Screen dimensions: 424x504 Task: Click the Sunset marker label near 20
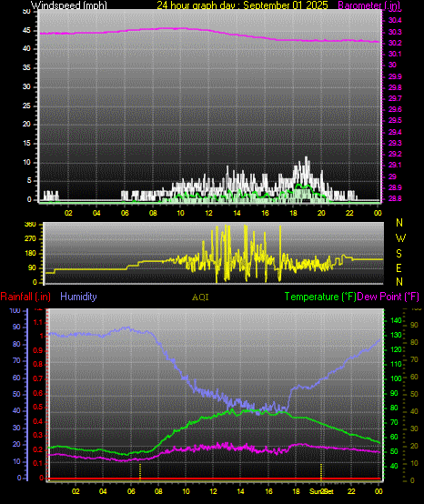point(321,491)
